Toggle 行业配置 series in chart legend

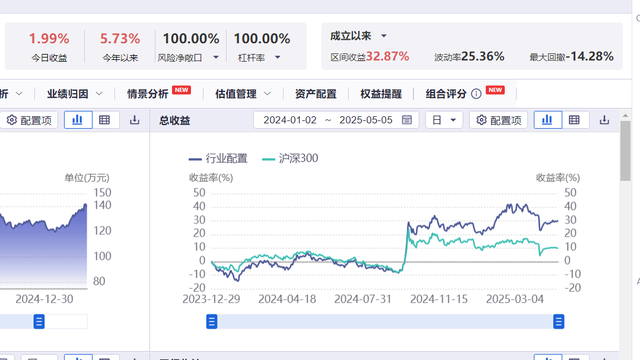[218, 158]
